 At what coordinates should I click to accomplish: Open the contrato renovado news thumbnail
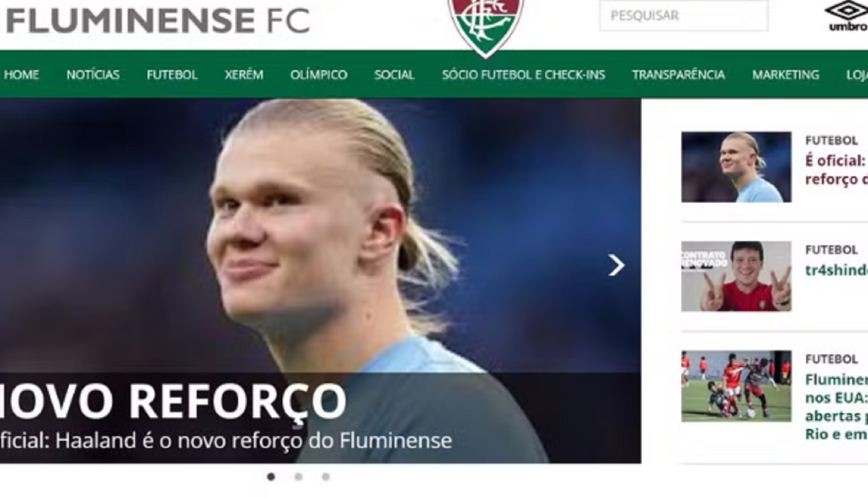pos(736,276)
